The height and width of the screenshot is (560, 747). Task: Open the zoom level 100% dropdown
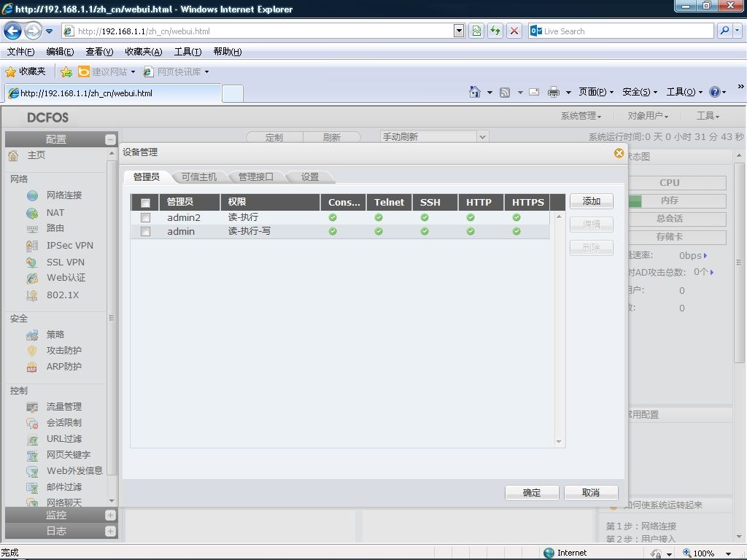[728, 553]
